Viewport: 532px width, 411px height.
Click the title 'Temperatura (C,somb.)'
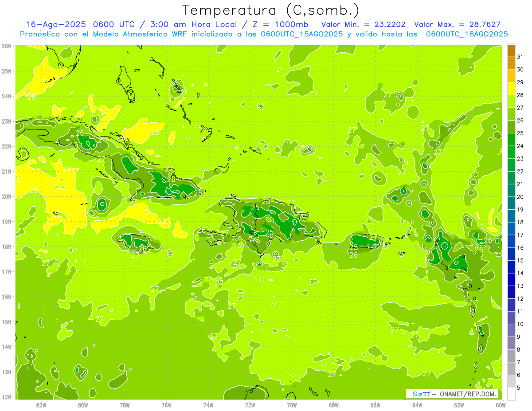pos(271,10)
